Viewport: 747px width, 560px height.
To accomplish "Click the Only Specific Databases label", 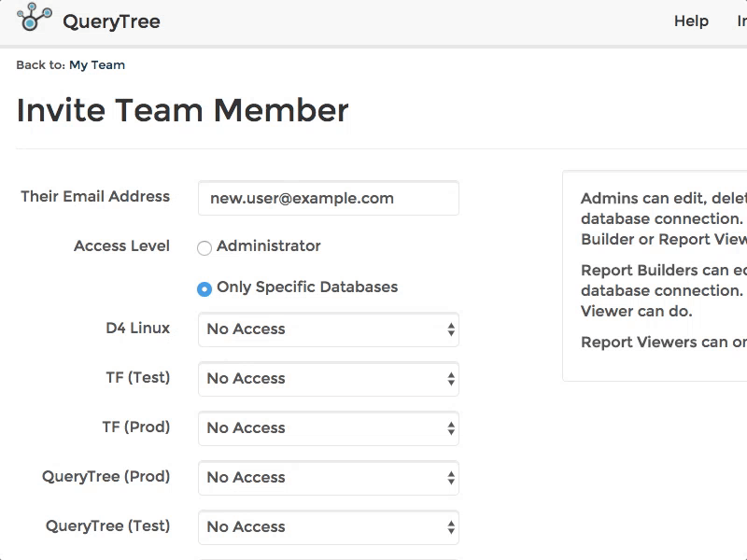I will click(307, 287).
